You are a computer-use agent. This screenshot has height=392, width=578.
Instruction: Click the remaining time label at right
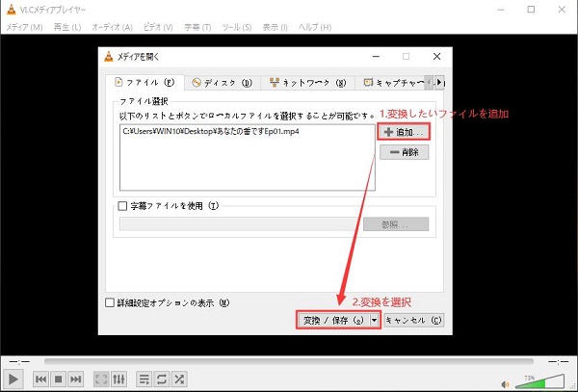pos(558,362)
